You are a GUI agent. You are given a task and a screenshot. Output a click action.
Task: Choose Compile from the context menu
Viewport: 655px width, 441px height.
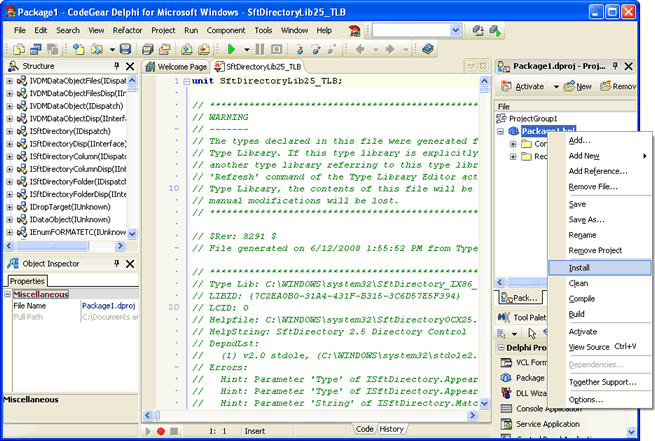pos(599,299)
